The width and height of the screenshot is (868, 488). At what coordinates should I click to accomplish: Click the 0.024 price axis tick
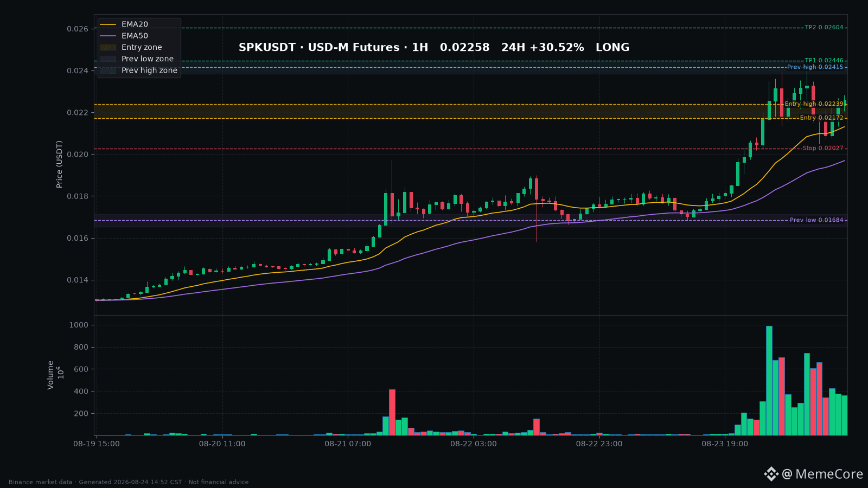(x=78, y=70)
